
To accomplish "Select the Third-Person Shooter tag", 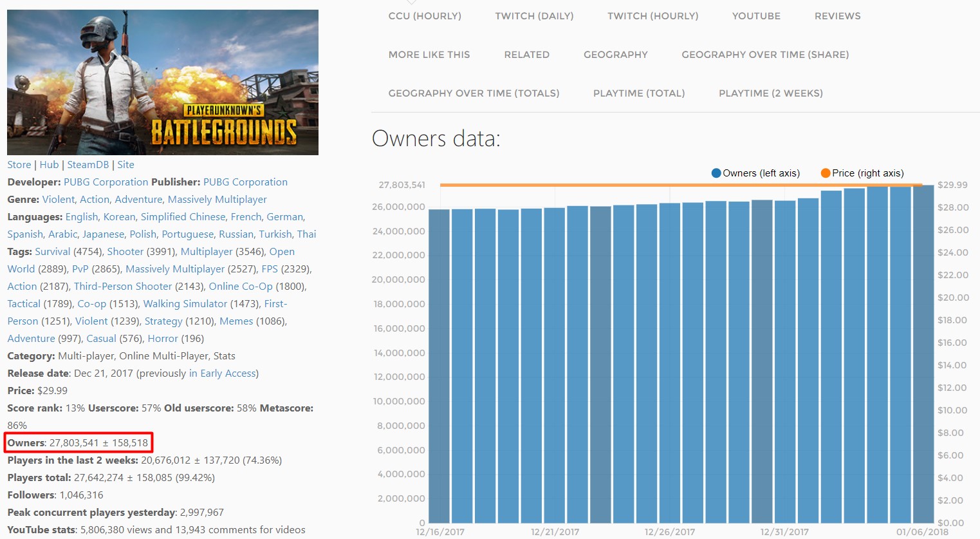I will pos(123,287).
